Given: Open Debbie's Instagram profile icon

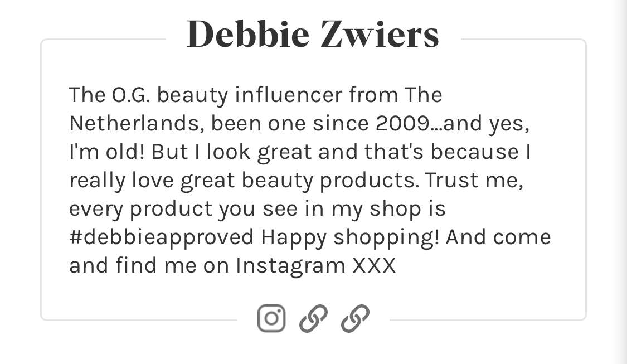Looking at the screenshot, I should point(271,319).
